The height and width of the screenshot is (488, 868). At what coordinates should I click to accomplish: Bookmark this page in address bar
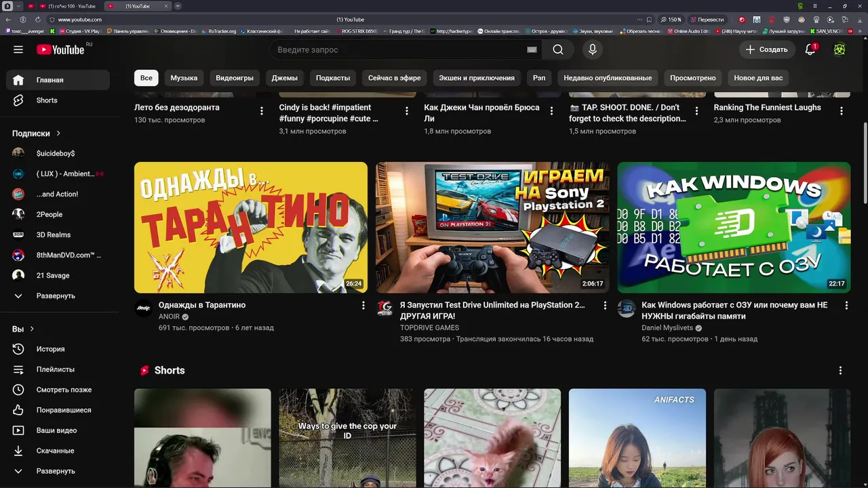pyautogui.click(x=649, y=20)
